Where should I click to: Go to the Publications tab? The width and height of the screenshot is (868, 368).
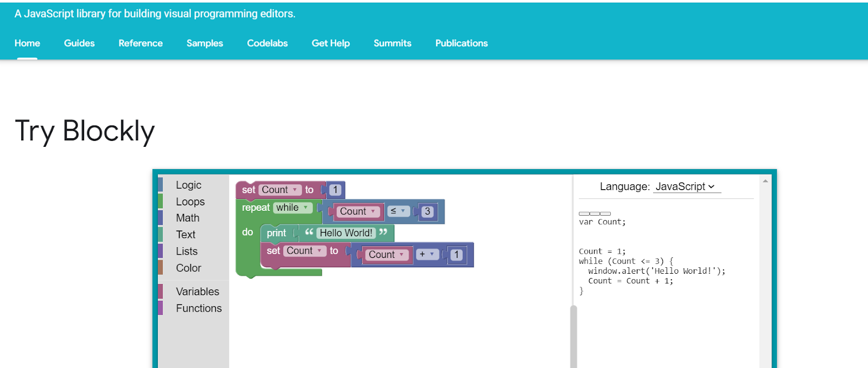(462, 43)
